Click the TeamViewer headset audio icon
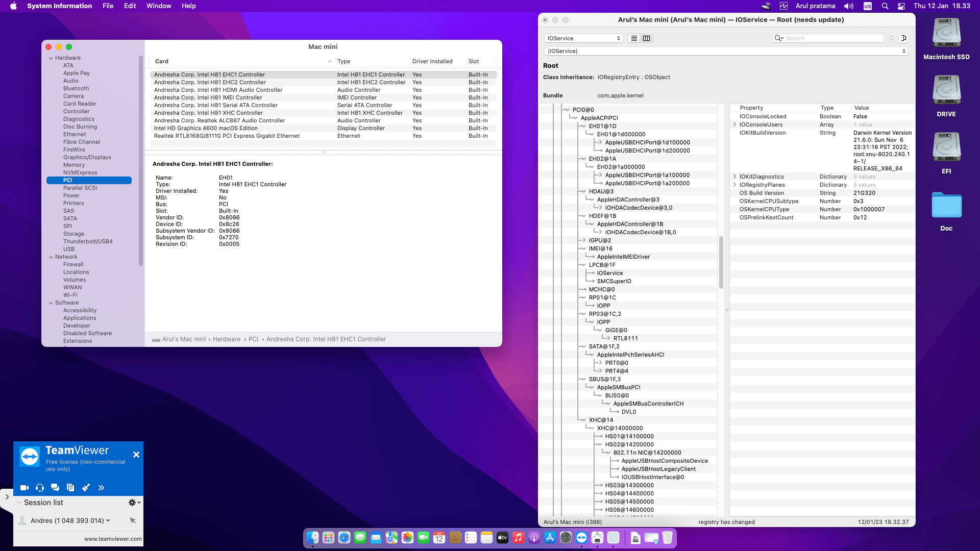Screen dimensions: 980x551 click(40, 488)
